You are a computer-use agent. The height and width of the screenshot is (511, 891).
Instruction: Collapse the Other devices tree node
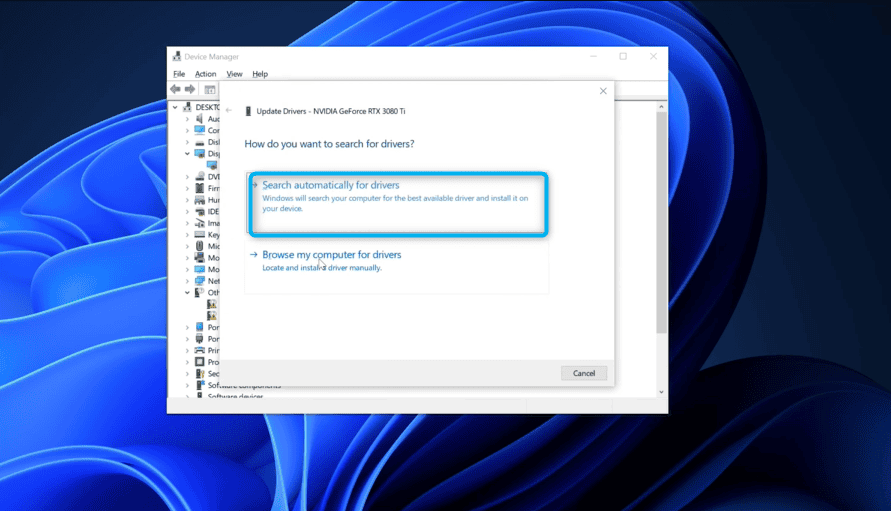coord(187,292)
